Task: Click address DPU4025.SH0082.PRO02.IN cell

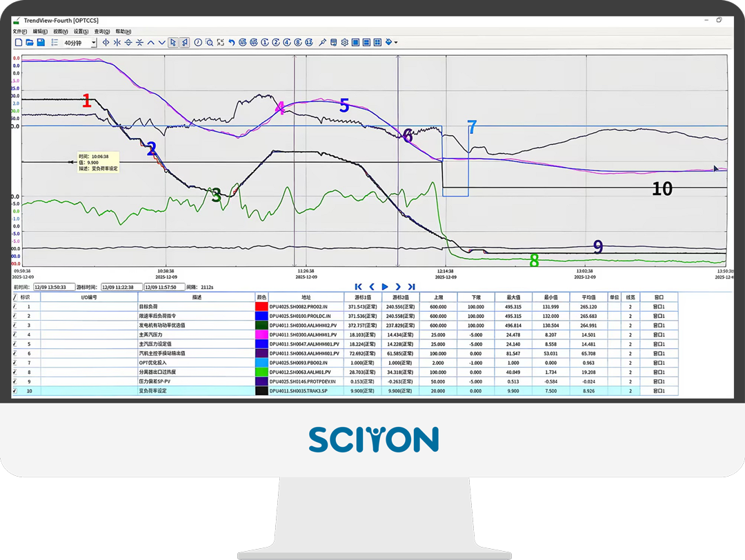Action: (x=306, y=307)
